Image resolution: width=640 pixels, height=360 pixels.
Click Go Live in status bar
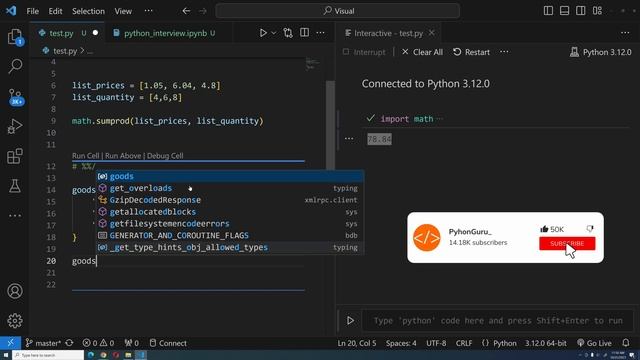point(594,343)
